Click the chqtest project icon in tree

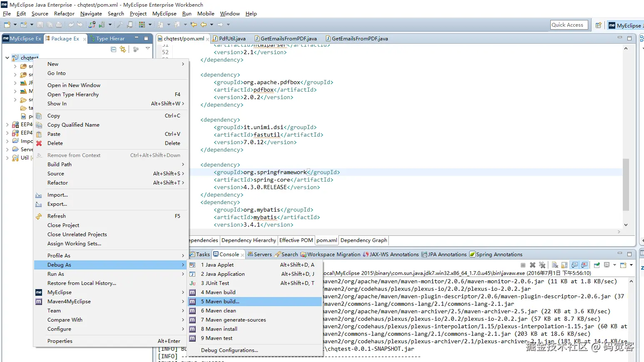point(15,57)
